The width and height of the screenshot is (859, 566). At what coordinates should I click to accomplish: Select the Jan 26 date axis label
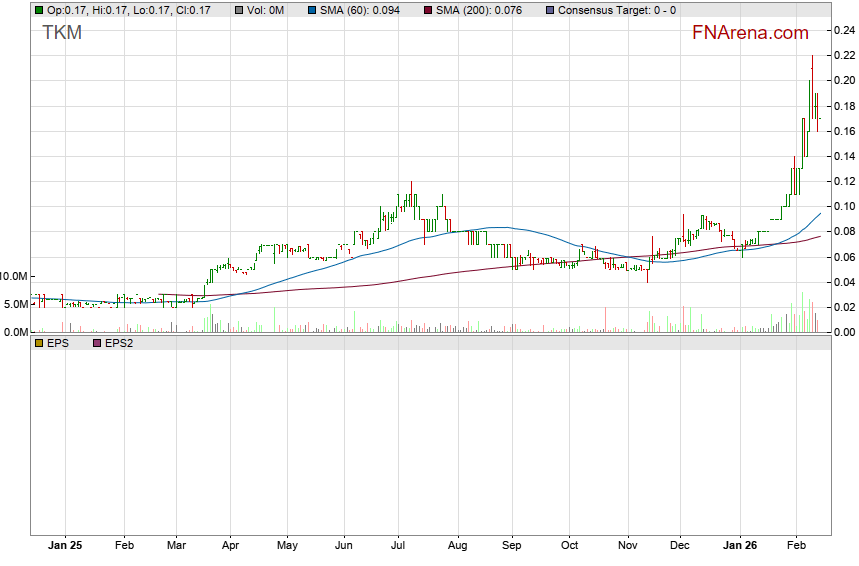(x=740, y=547)
